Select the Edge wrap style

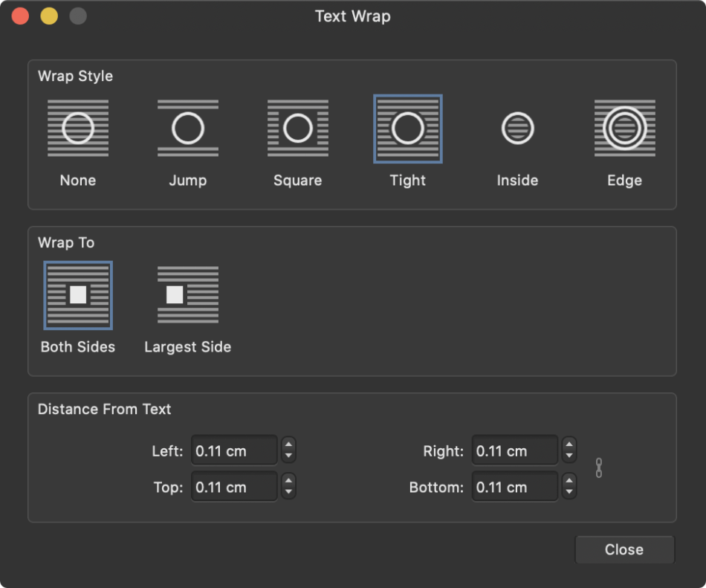[624, 129]
